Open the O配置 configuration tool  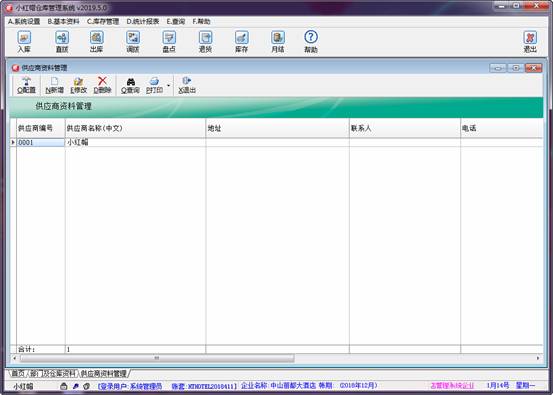pos(26,85)
